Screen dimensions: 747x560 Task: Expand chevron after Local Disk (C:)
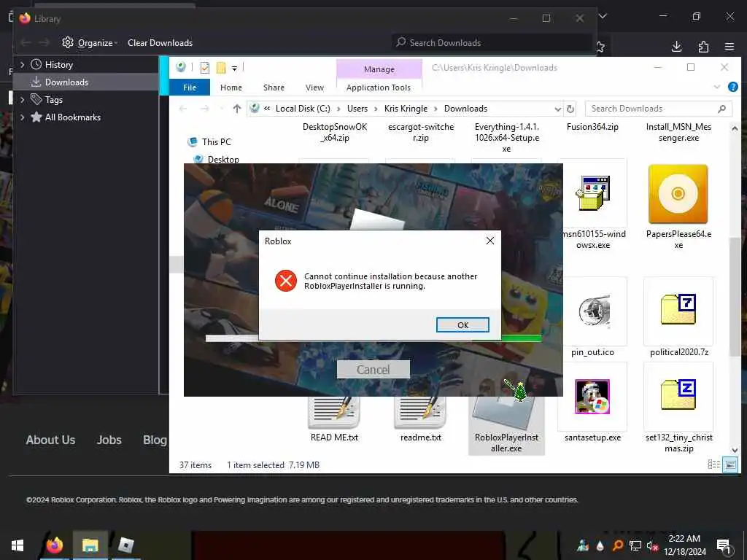[338, 109]
